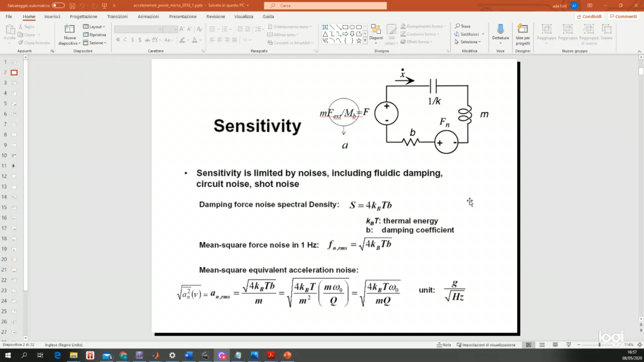Click the Nuova diapositiva button icon
Screen dimensions: 644x362
click(x=69, y=29)
